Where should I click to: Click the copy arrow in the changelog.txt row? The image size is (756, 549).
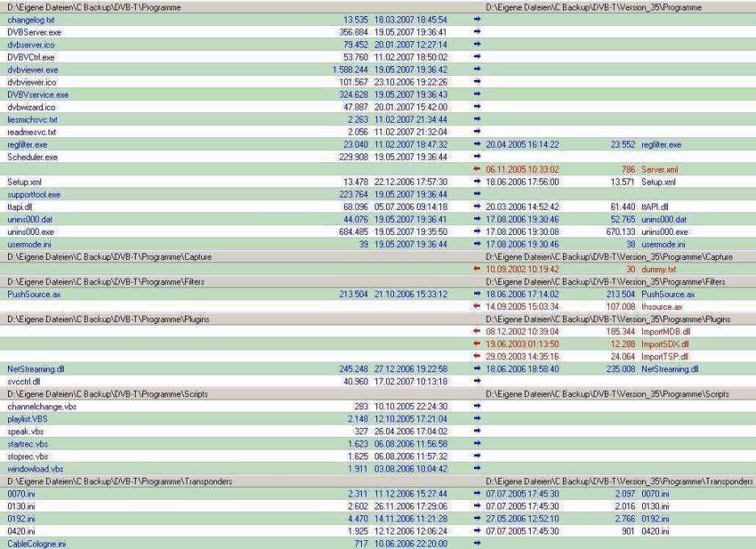(x=477, y=19)
